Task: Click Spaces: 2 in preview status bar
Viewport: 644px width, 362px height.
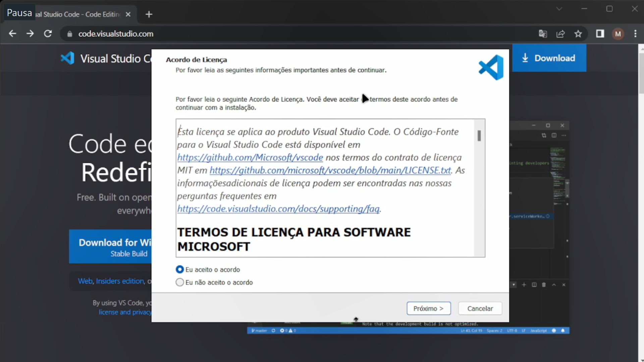Action: (x=494, y=330)
